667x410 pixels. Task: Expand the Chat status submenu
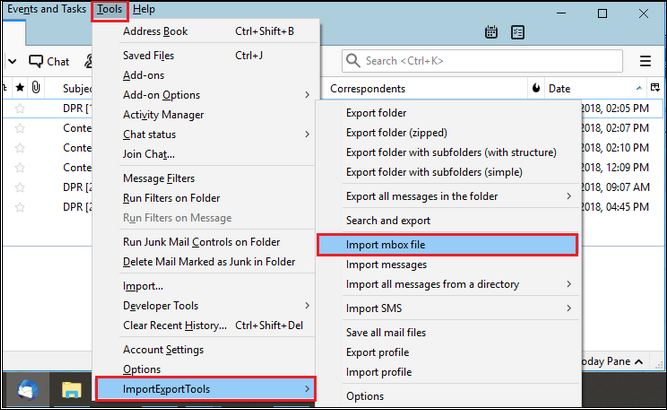(206, 134)
